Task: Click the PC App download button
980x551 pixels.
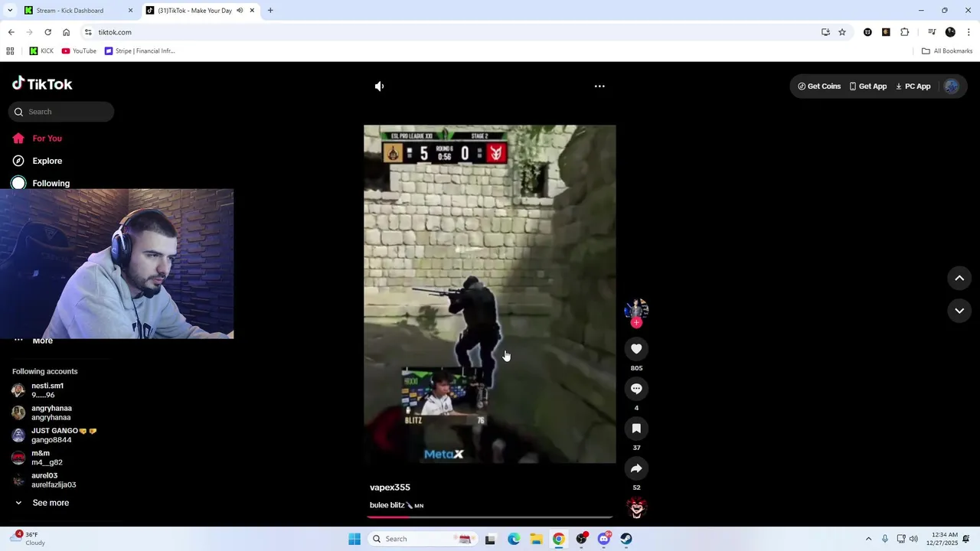Action: (913, 86)
